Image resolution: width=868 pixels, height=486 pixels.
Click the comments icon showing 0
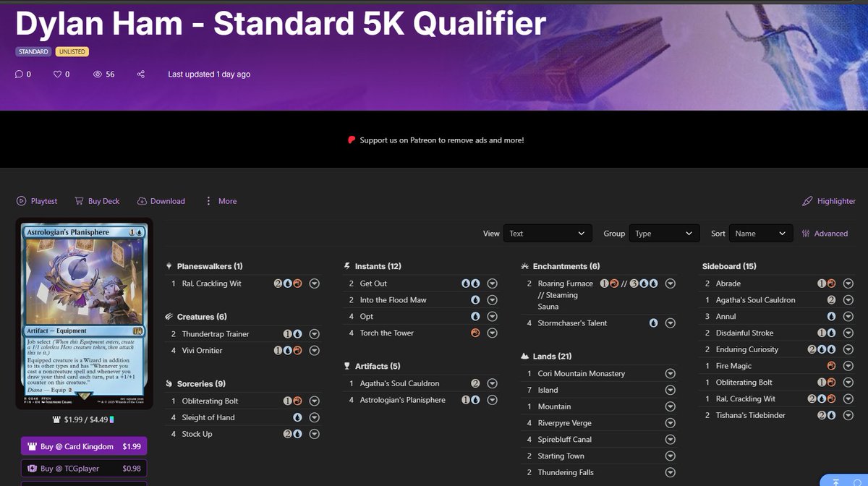click(19, 74)
